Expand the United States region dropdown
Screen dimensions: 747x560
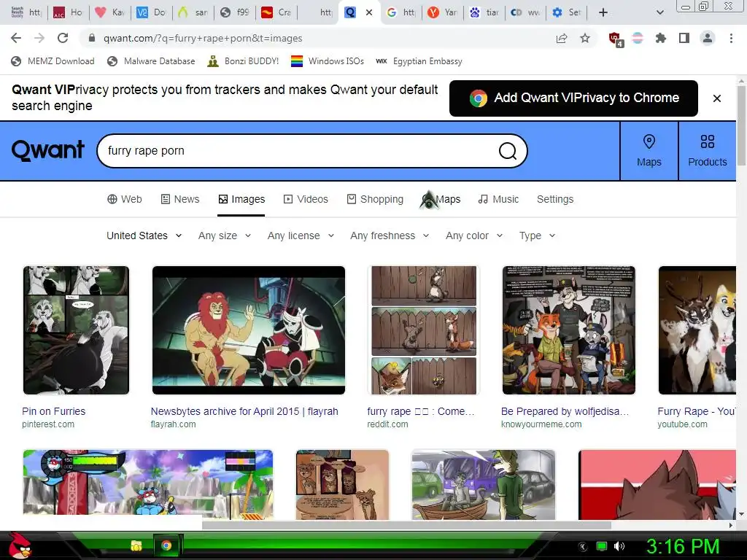(144, 236)
